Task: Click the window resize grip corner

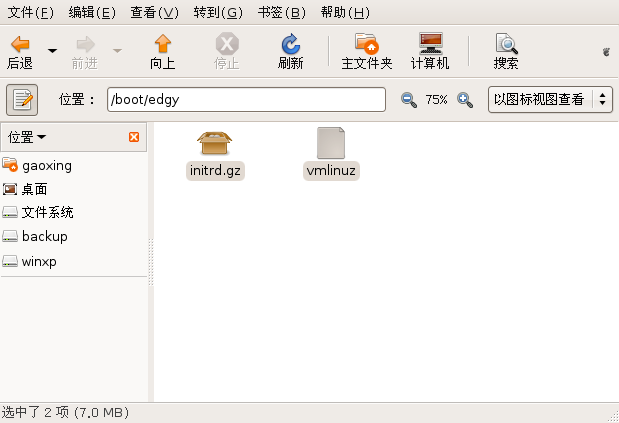Action: [x=613, y=417]
